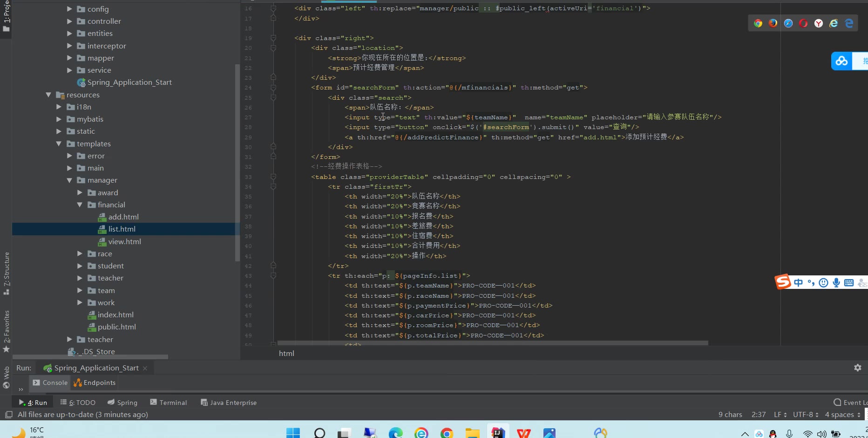Image resolution: width=868 pixels, height=438 pixels.
Task: Toggle Sogou Chinese/English input mode
Action: (x=799, y=283)
